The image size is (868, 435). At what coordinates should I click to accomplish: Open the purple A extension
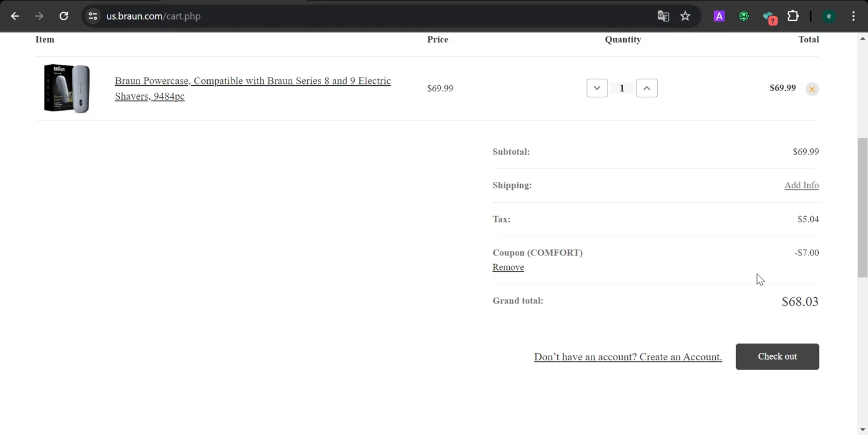pos(719,16)
